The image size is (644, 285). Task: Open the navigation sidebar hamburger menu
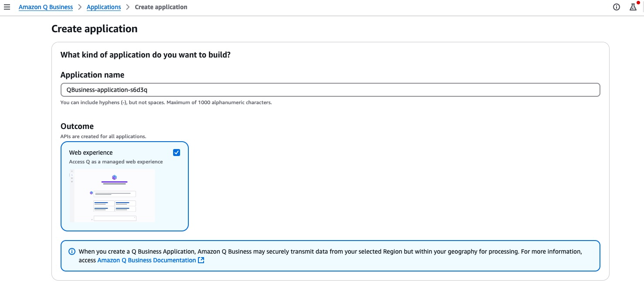click(x=7, y=7)
